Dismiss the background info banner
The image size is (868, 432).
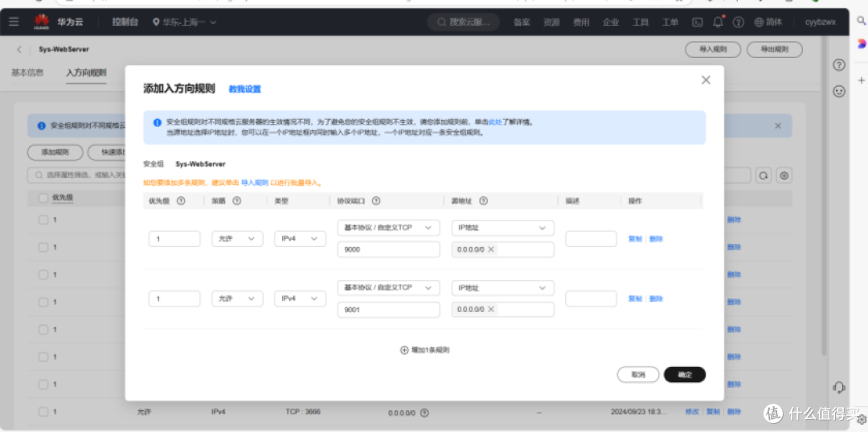pos(778,125)
